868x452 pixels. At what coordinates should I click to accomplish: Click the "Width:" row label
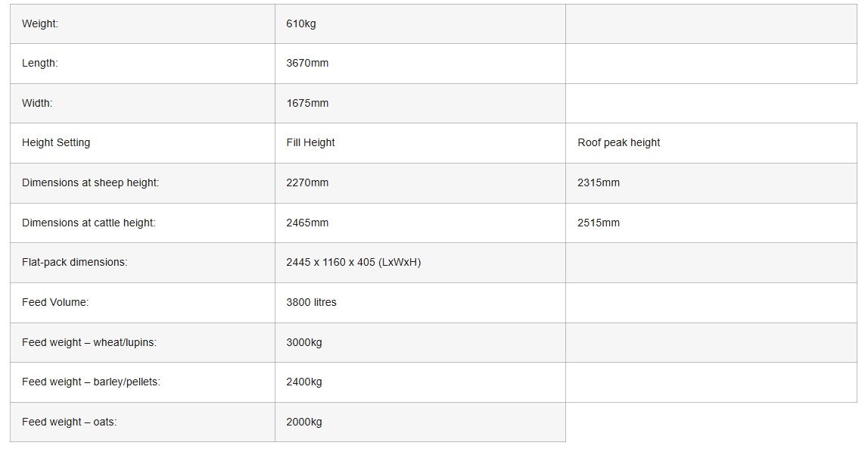coord(37,103)
